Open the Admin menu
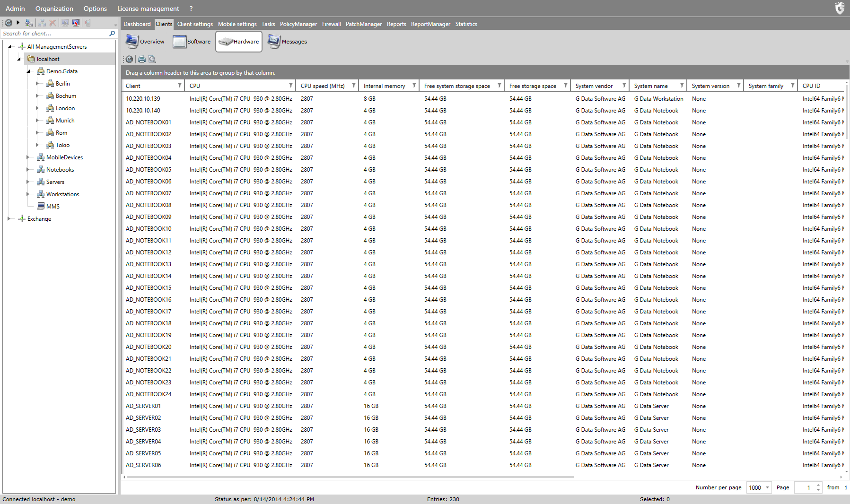 click(15, 9)
